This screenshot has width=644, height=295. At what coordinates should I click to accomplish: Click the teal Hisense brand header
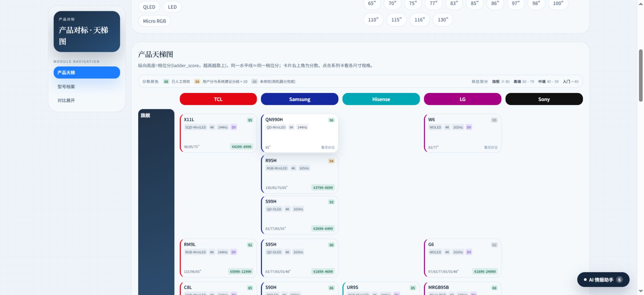[x=381, y=99]
